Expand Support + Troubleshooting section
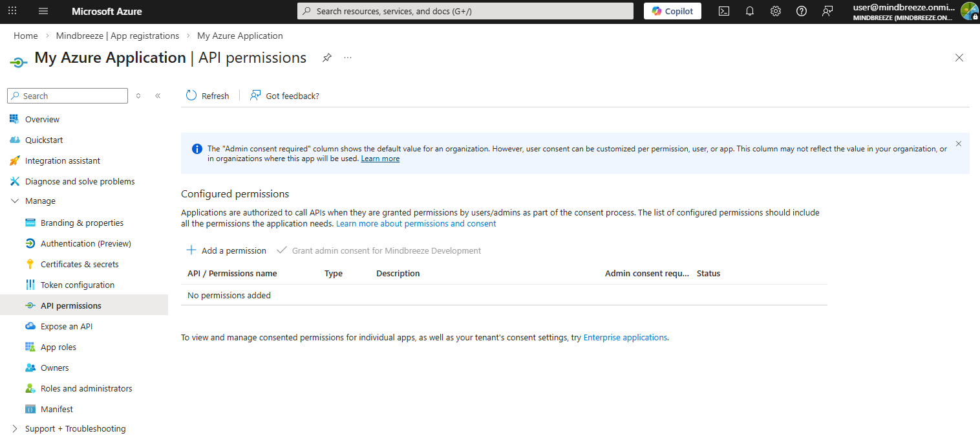980x440 pixels. click(16, 428)
